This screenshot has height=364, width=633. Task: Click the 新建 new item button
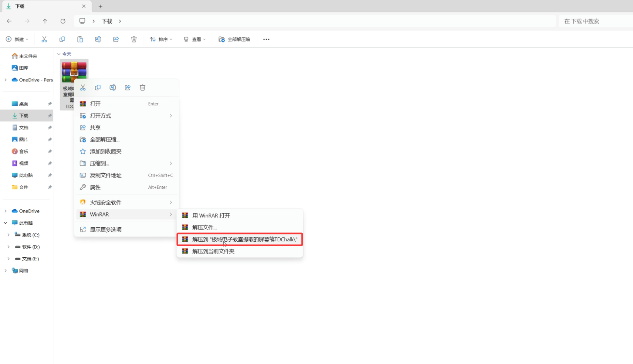pyautogui.click(x=17, y=39)
